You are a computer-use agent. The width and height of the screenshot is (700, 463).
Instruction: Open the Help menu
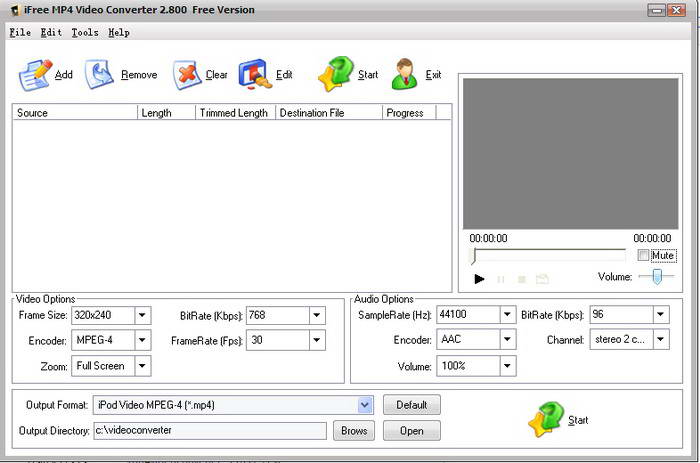coord(119,33)
